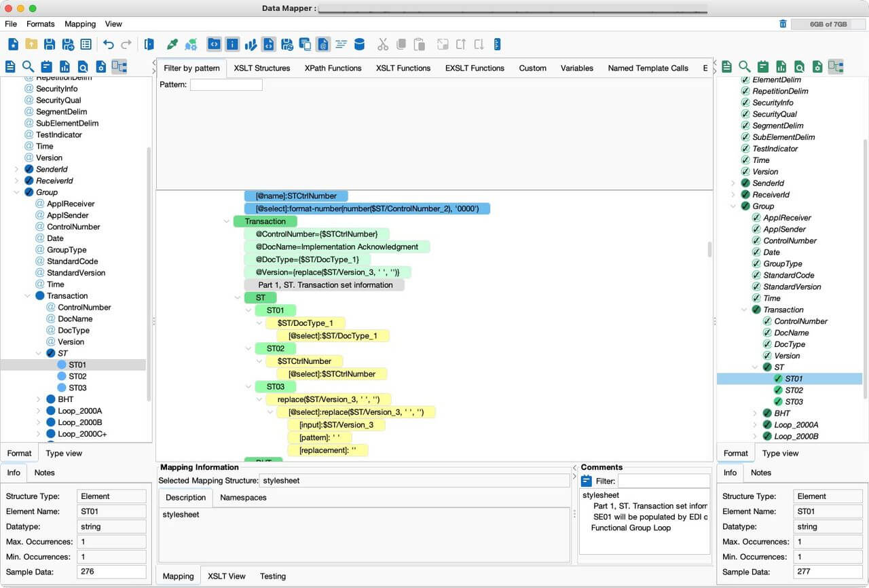Expand Loop_2000A in source tree
869x588 pixels.
point(38,411)
